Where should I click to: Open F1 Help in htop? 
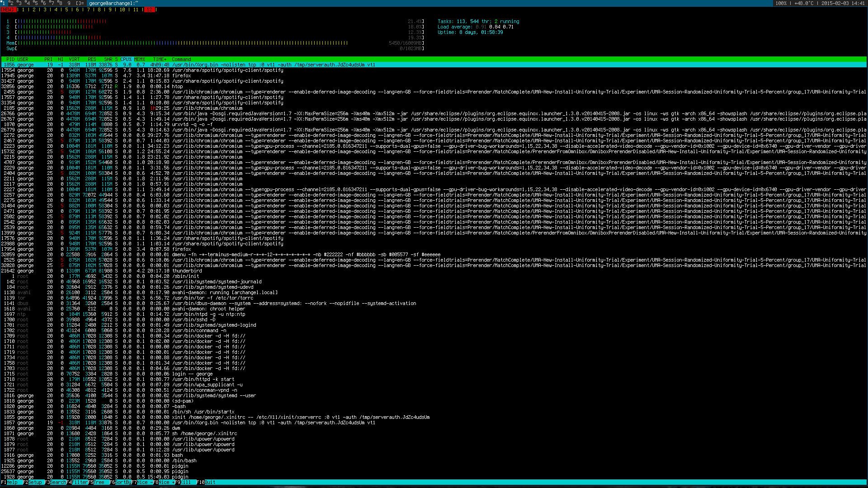click(x=11, y=482)
